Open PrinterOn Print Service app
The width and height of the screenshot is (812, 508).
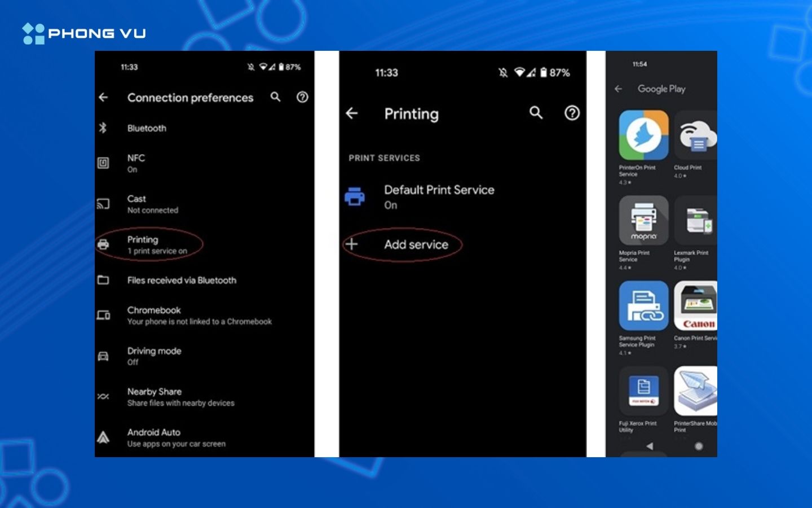click(643, 135)
